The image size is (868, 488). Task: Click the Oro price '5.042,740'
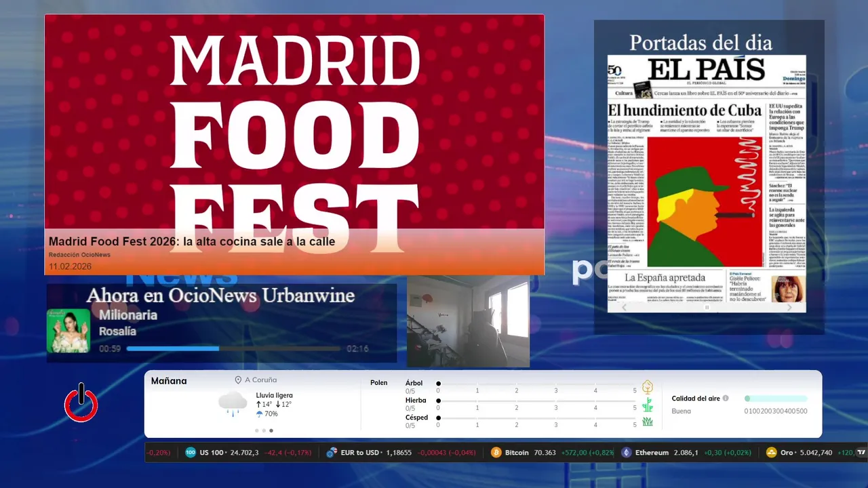[x=816, y=452]
